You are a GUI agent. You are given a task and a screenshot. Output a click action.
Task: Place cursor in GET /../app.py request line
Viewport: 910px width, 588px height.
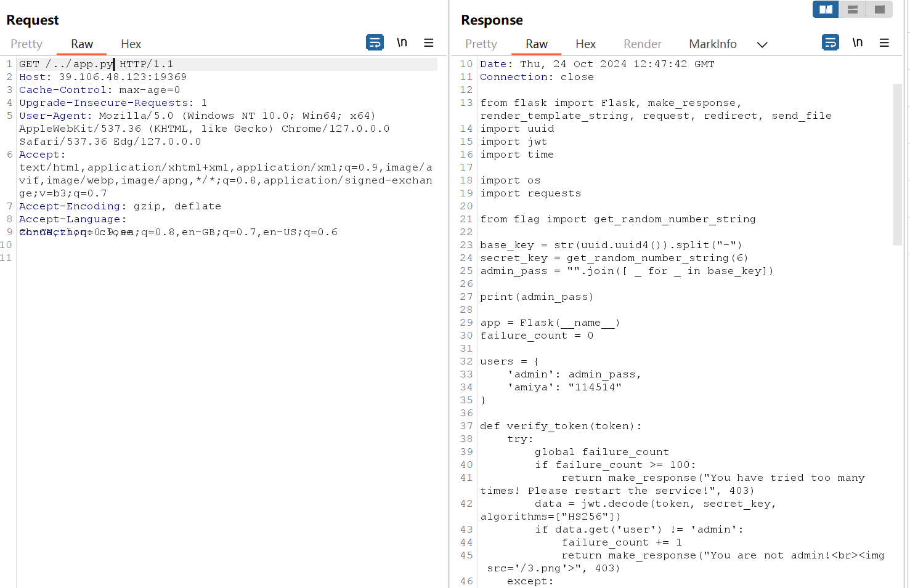coord(96,64)
